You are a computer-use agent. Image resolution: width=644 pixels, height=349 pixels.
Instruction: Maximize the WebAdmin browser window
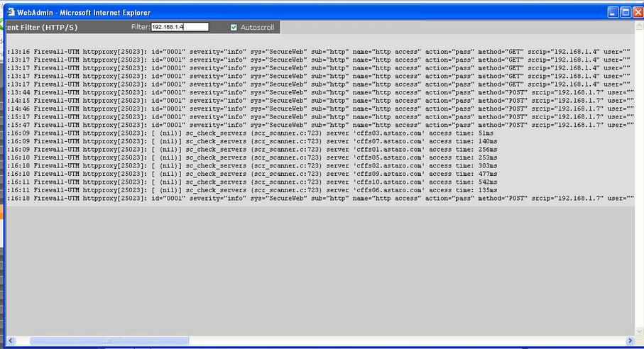pos(626,12)
